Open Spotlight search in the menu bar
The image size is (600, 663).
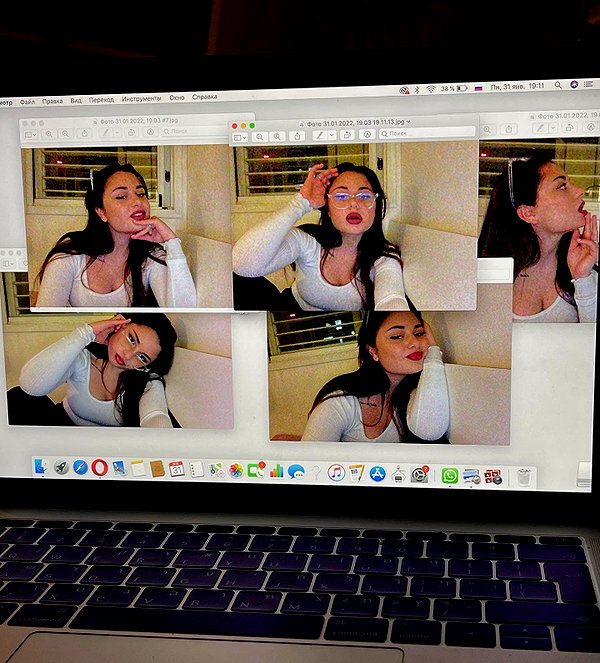pyautogui.click(x=558, y=85)
